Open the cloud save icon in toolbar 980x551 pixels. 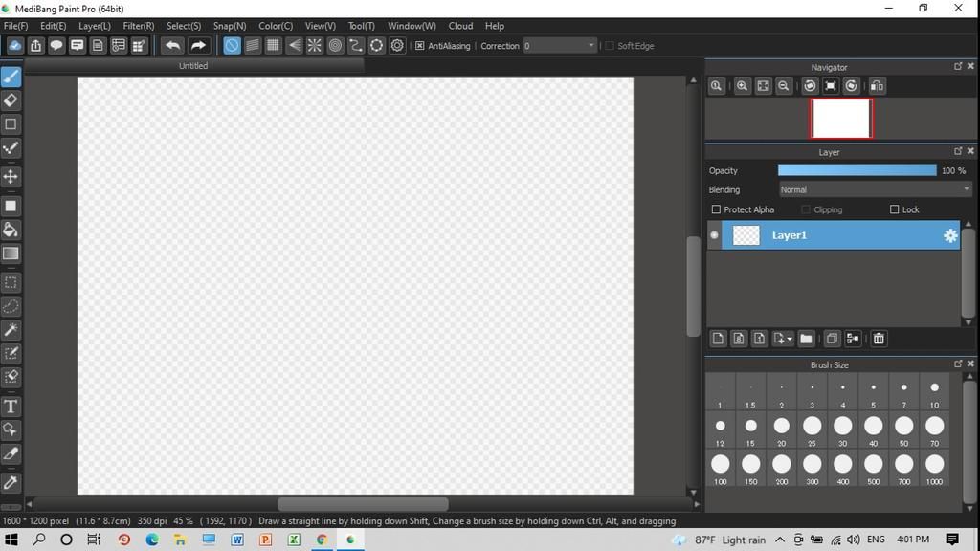point(15,46)
